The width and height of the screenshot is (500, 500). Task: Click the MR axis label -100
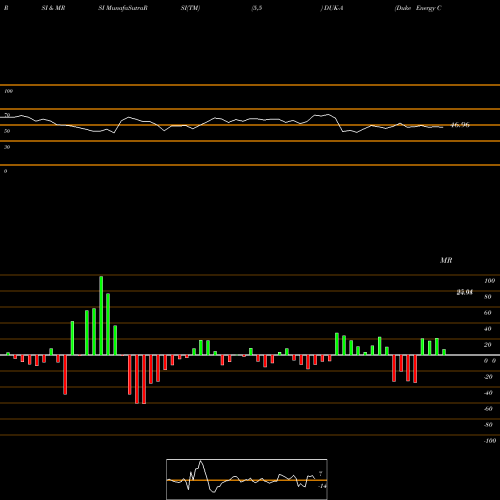[x=490, y=441]
